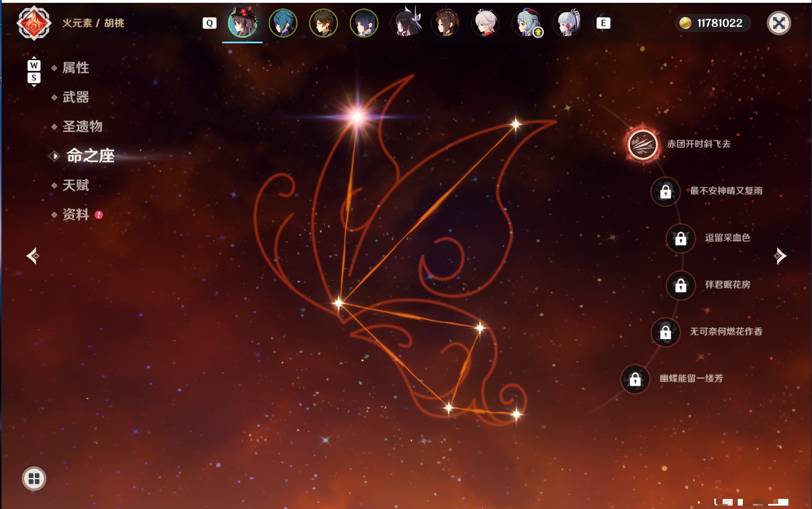Select character portrait with upgrade arrow badge

[527, 23]
